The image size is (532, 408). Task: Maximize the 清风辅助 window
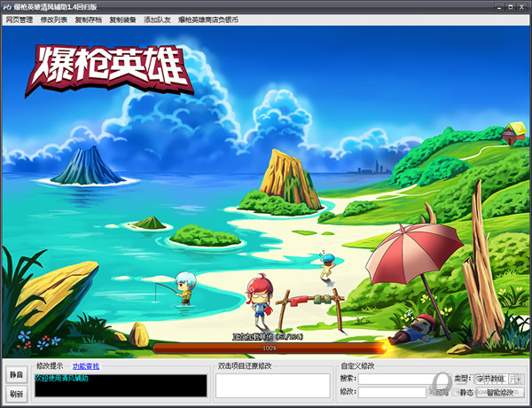(511, 6)
